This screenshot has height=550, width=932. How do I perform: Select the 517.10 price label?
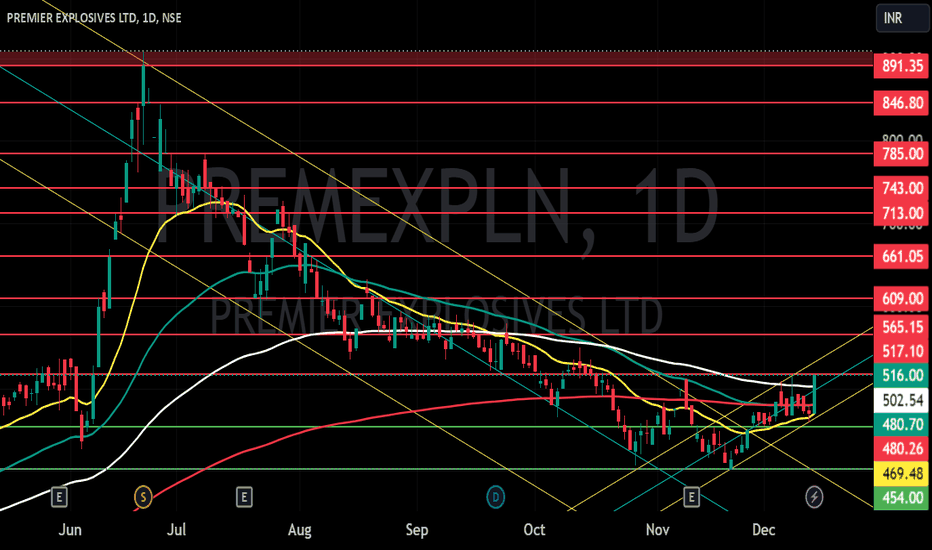[900, 351]
